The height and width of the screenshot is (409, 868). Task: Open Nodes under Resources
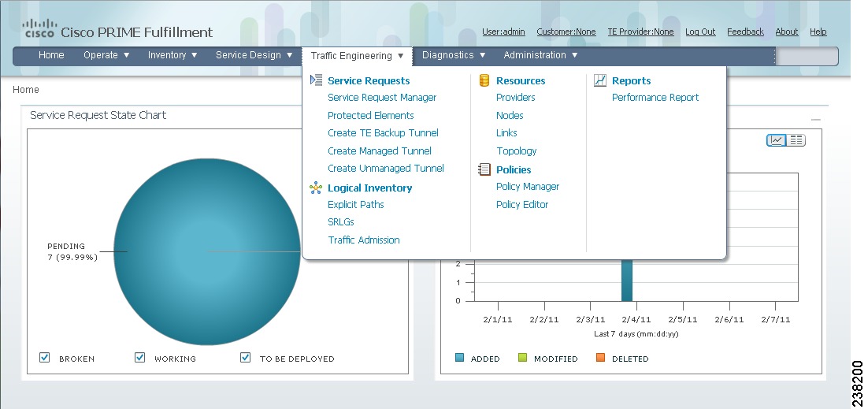(x=510, y=115)
